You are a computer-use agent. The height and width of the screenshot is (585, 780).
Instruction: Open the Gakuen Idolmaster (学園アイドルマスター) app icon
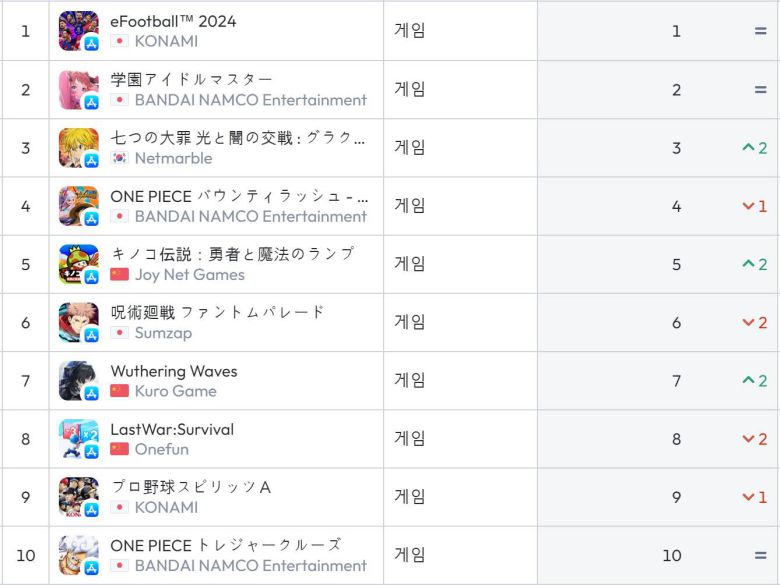tap(78, 89)
